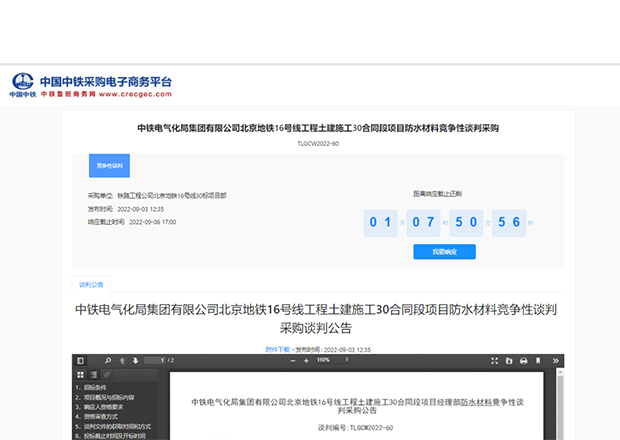Print the PDF document
620x440 pixels.
(524, 361)
